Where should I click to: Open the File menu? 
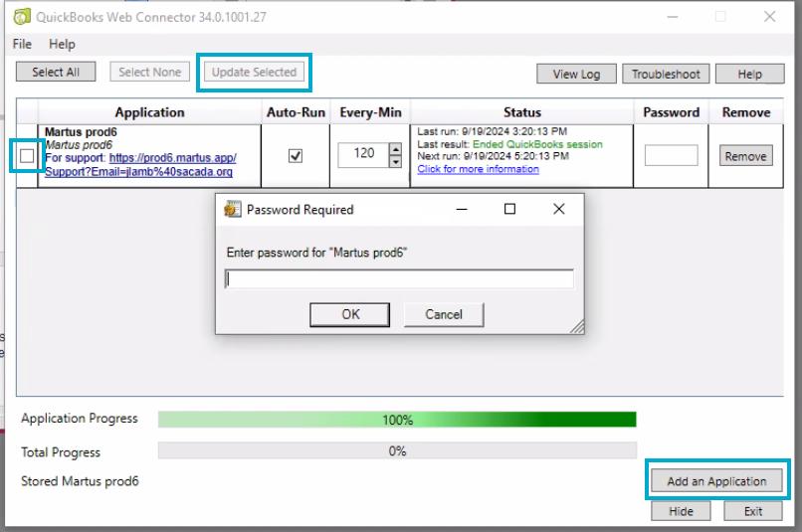click(22, 44)
